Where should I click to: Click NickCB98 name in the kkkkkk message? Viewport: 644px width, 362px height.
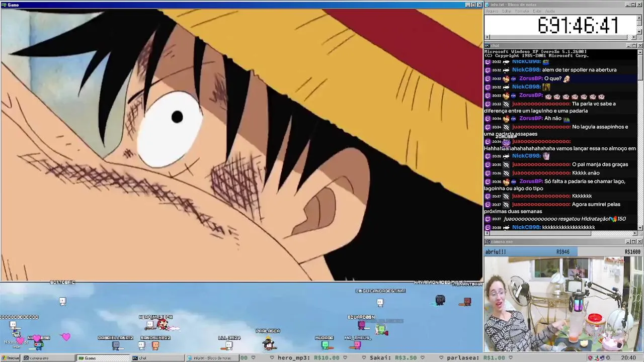(x=526, y=227)
